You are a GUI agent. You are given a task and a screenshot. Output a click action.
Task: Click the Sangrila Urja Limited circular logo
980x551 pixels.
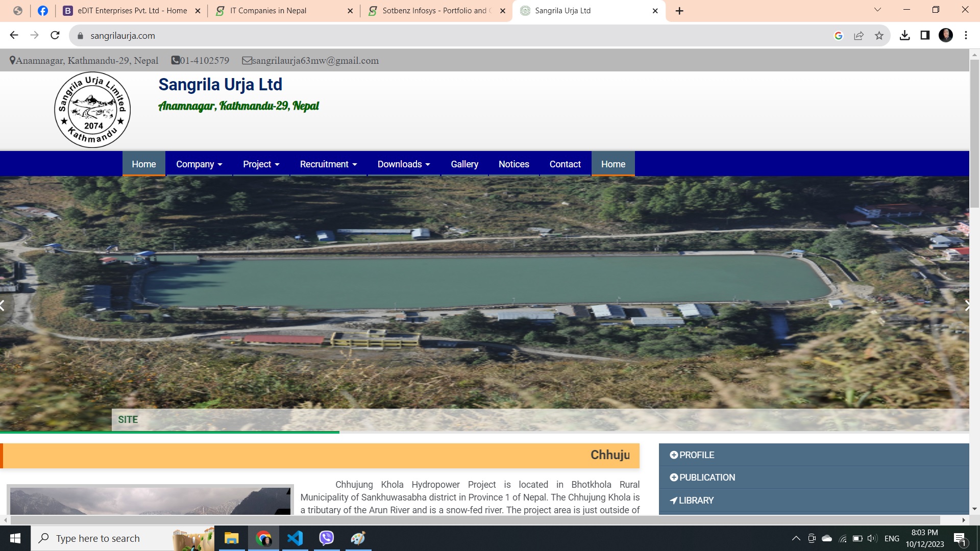[x=92, y=110]
